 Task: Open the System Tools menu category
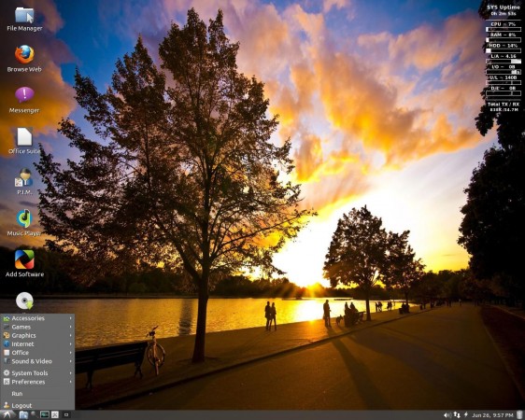[37, 372]
